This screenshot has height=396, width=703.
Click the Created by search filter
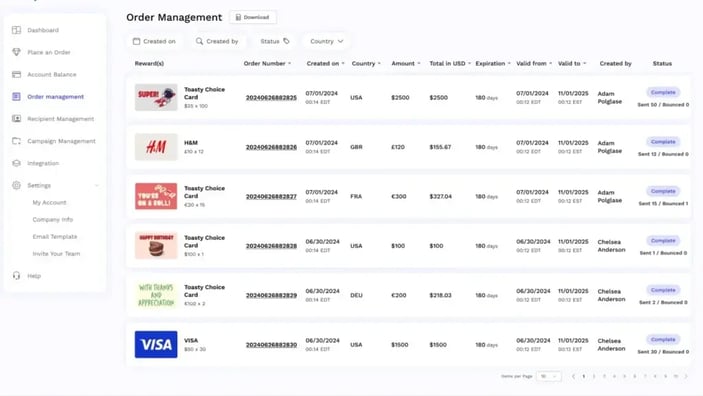pos(217,41)
